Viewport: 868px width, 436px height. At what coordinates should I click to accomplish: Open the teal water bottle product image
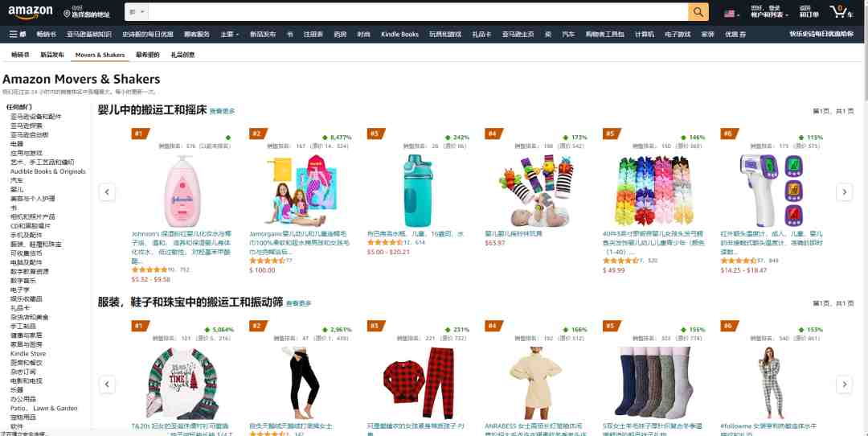tap(417, 191)
